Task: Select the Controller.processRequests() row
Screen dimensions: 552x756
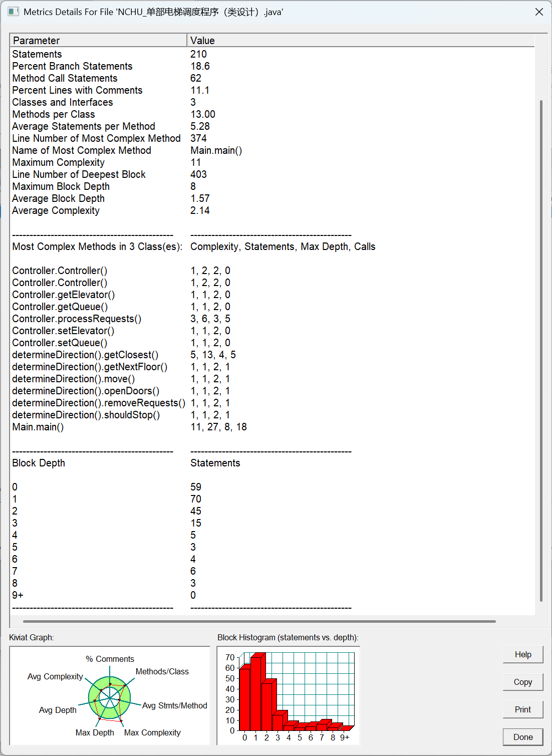Action: click(x=272, y=319)
